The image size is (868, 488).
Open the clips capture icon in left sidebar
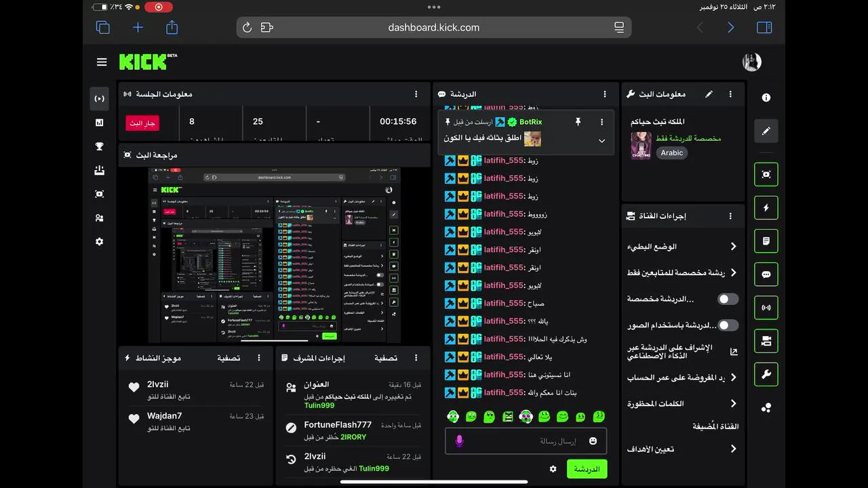[x=100, y=194]
